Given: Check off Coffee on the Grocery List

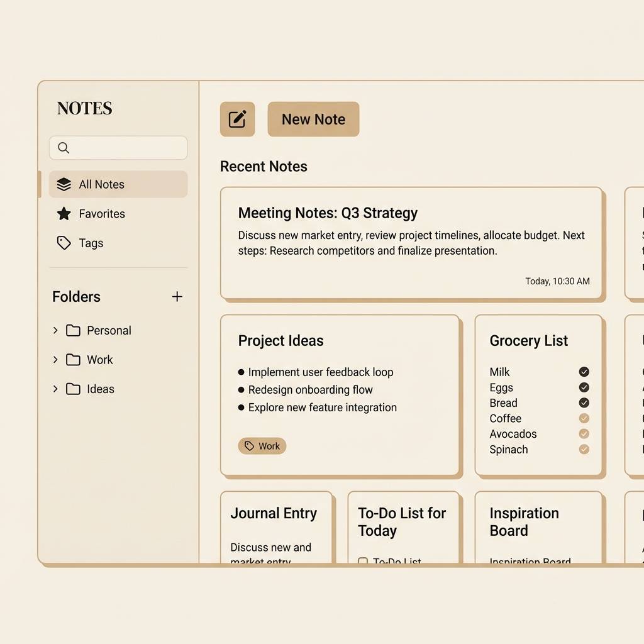Looking at the screenshot, I should point(584,418).
